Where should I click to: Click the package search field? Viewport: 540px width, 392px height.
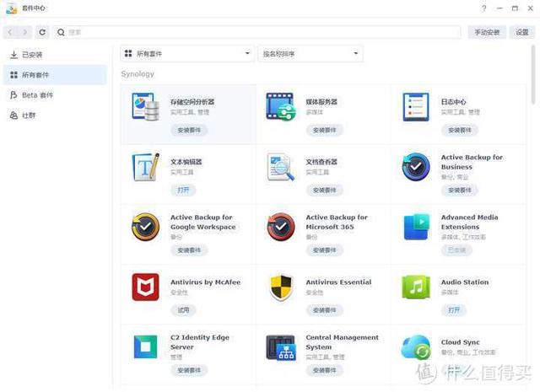(256, 32)
